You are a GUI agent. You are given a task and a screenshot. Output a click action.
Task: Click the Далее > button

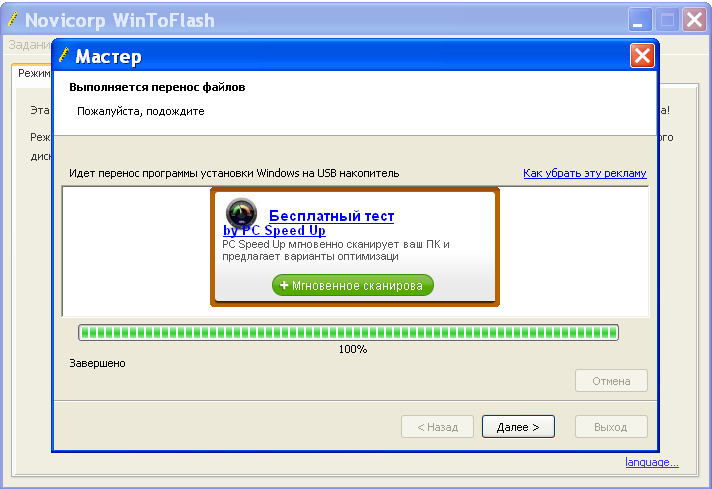[518, 427]
